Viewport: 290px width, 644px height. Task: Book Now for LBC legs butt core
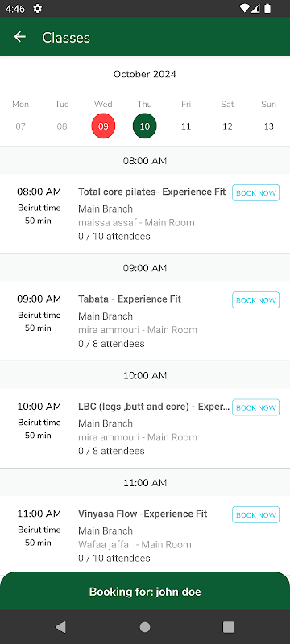(x=256, y=407)
